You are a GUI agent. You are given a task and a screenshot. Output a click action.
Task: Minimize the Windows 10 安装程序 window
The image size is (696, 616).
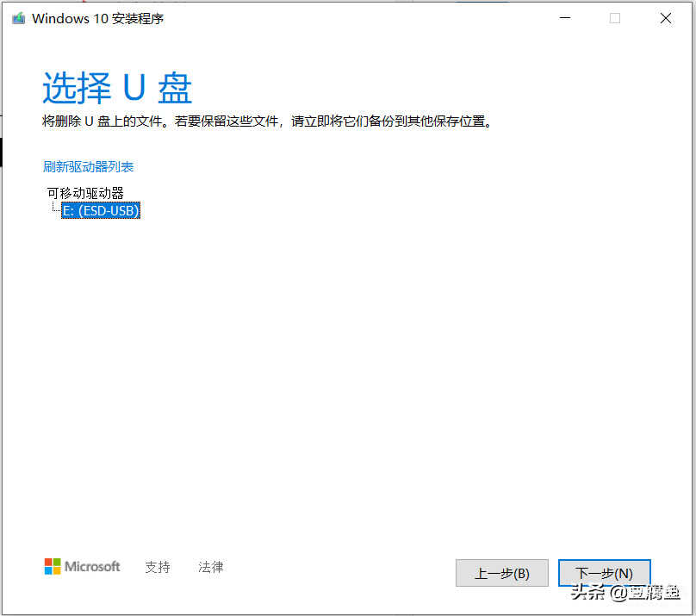pos(564,18)
